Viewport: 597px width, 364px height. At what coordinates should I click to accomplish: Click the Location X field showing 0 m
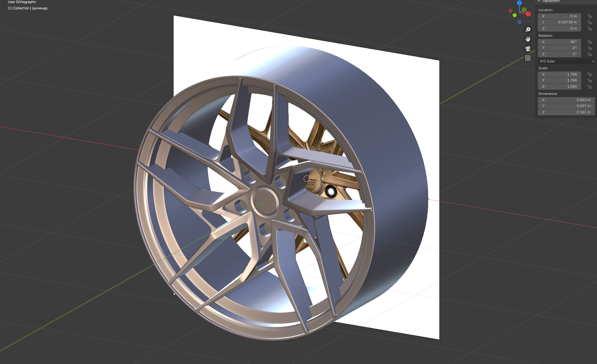tap(559, 16)
